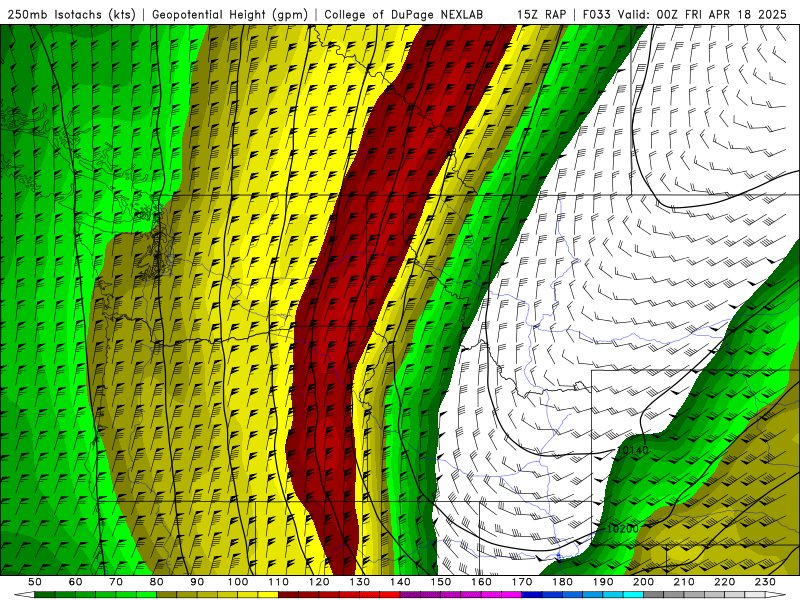
Task: Click the dark maroon swatch just after 110
Action: point(288,595)
